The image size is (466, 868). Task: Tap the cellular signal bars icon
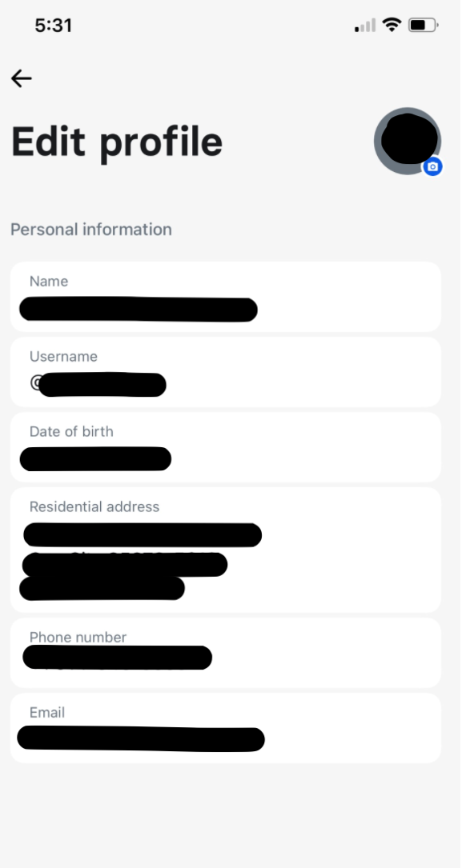click(365, 26)
